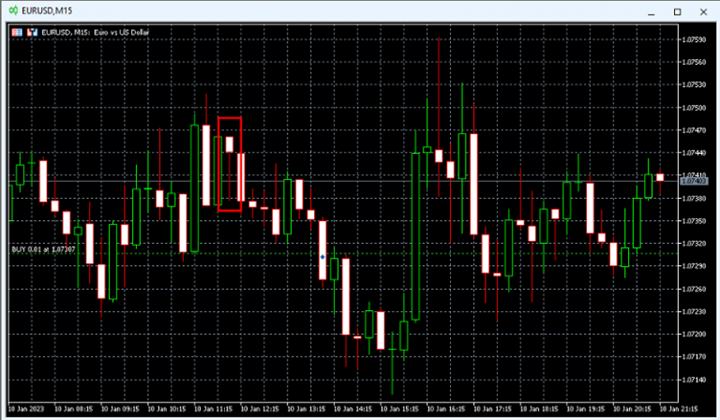
Task: Click the 'EURUSD, M15: Euro vs US Dollar' label
Action: click(x=92, y=32)
